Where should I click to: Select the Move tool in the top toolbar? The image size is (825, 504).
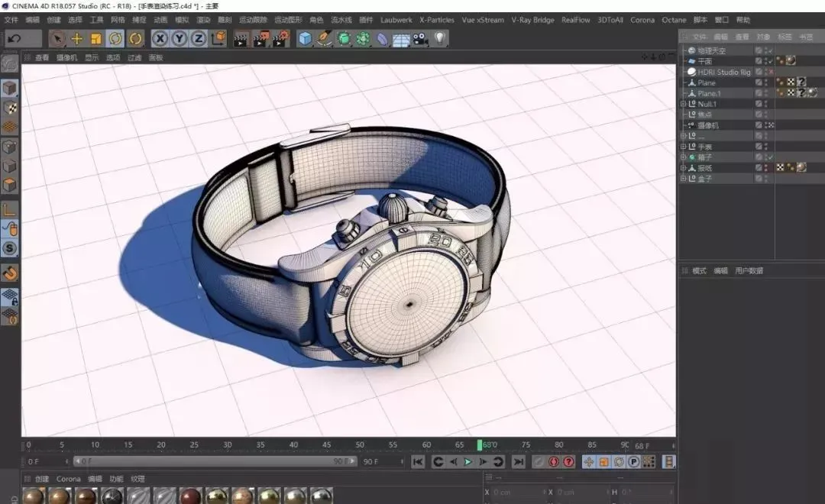pyautogui.click(x=77, y=38)
